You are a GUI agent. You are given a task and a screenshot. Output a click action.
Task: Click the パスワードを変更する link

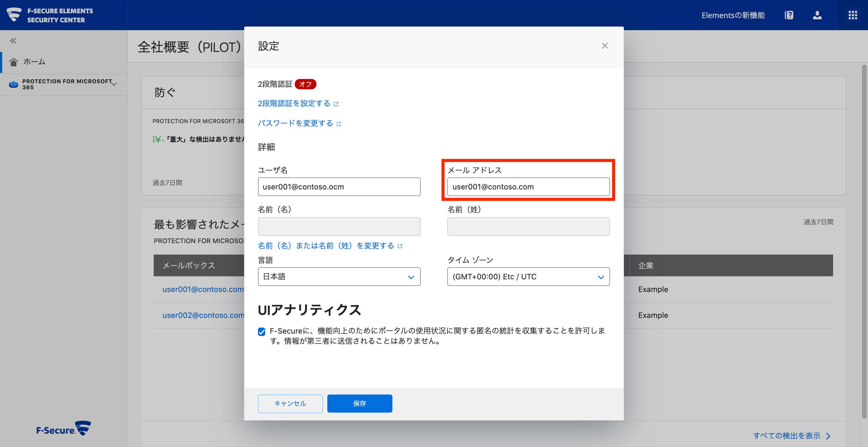295,123
